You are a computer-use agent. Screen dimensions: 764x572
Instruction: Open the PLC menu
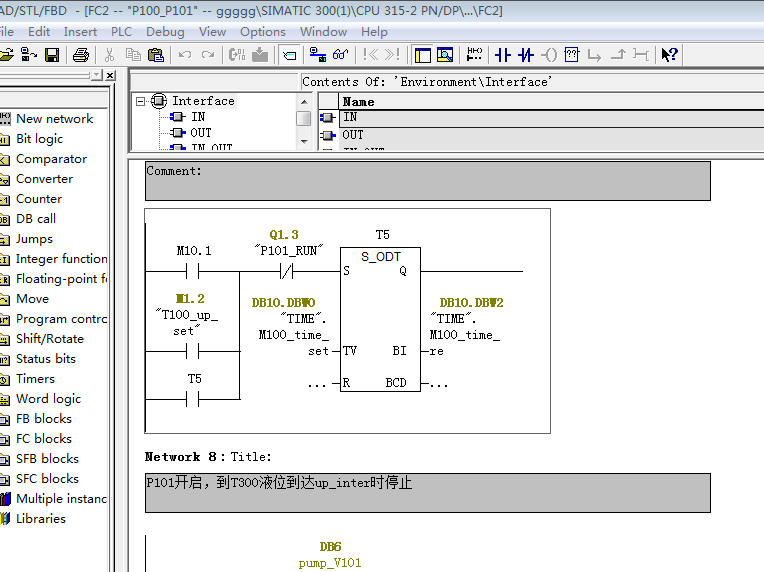tap(121, 32)
